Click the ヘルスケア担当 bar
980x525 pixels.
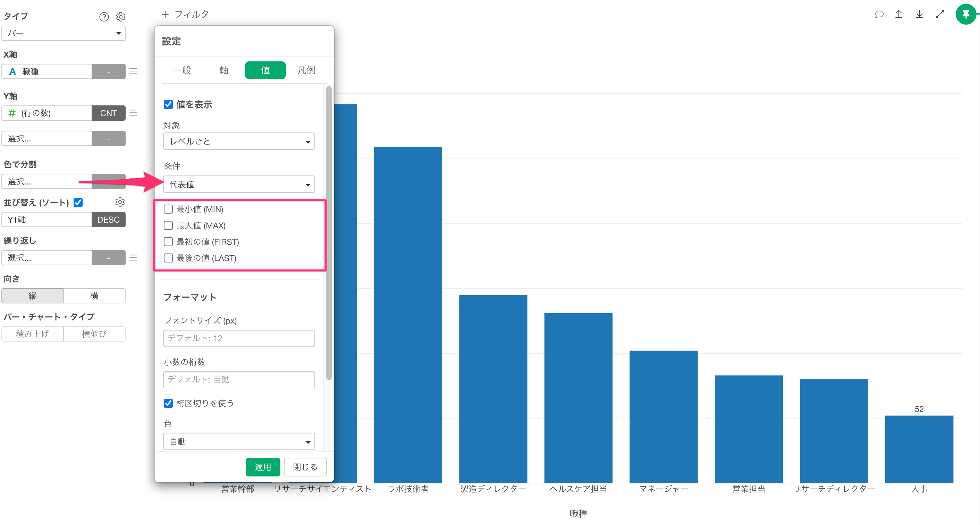click(x=578, y=398)
